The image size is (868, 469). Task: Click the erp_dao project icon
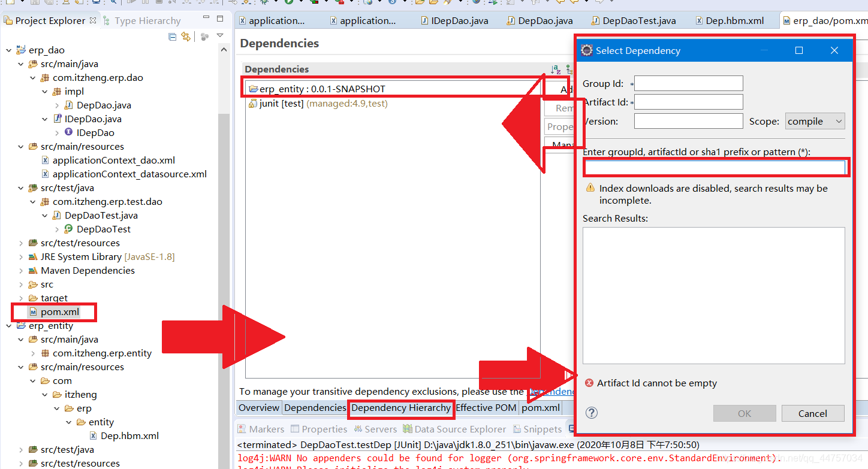tap(21, 50)
